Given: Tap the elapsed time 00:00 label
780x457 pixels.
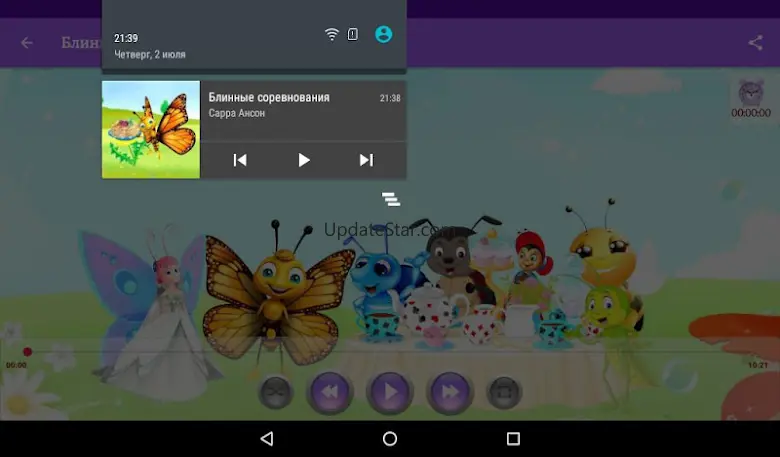Looking at the screenshot, I should tap(16, 365).
